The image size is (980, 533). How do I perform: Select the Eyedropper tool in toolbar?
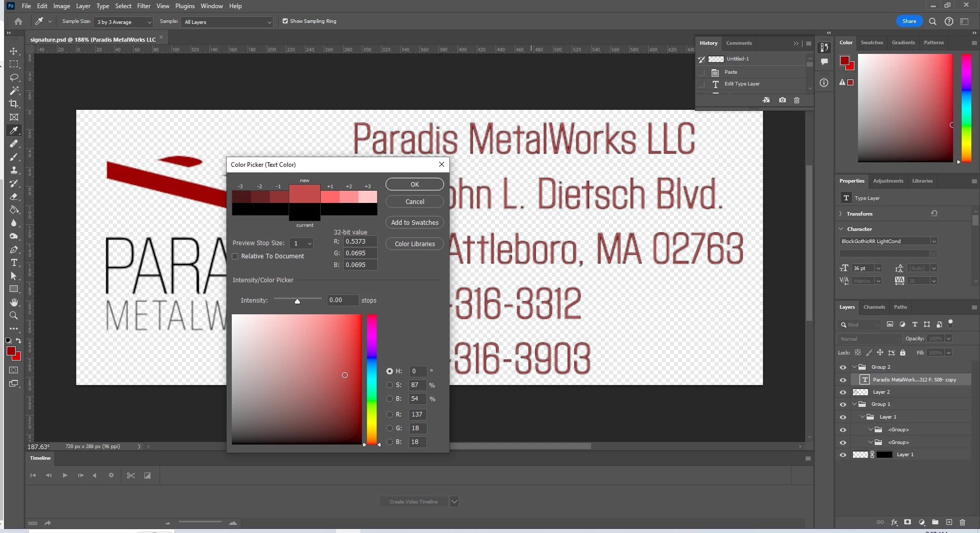tap(14, 130)
